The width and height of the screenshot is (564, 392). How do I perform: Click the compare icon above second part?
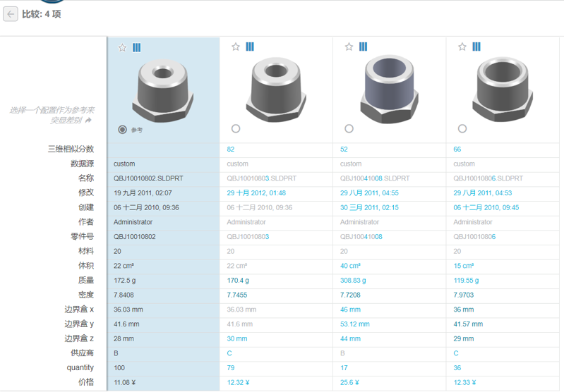click(x=250, y=47)
